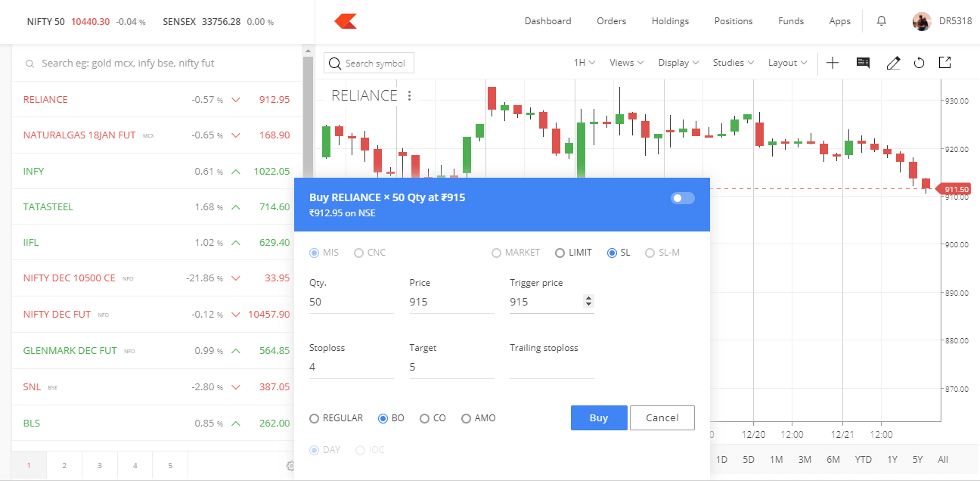Select the MIS product radio button
Screen dimensions: 980x481
[315, 253]
